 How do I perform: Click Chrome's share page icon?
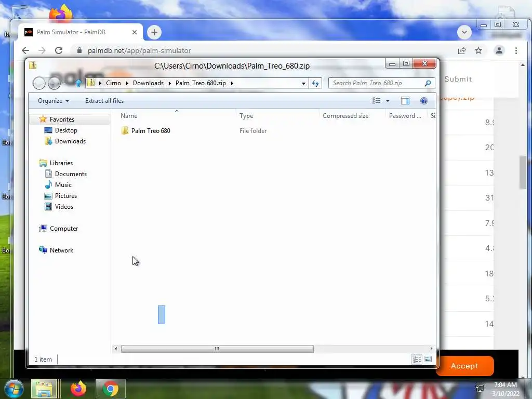(x=462, y=50)
